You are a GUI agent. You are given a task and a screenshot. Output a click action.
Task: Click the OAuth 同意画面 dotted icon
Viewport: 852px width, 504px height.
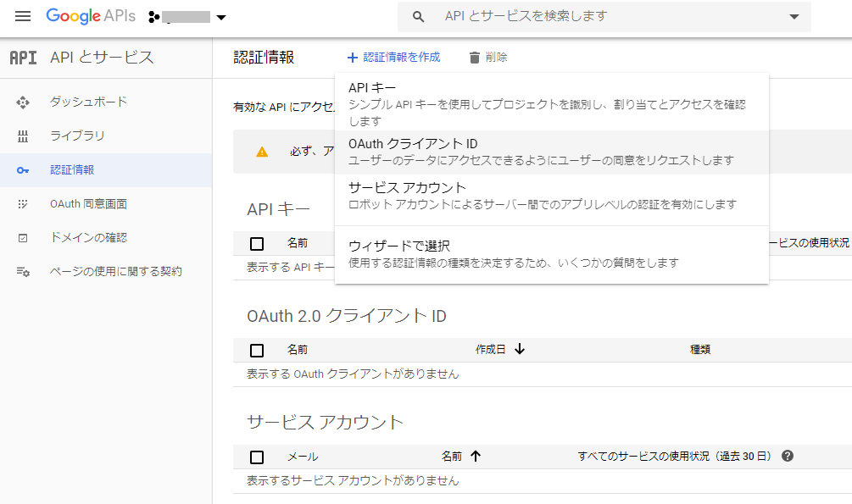point(23,204)
